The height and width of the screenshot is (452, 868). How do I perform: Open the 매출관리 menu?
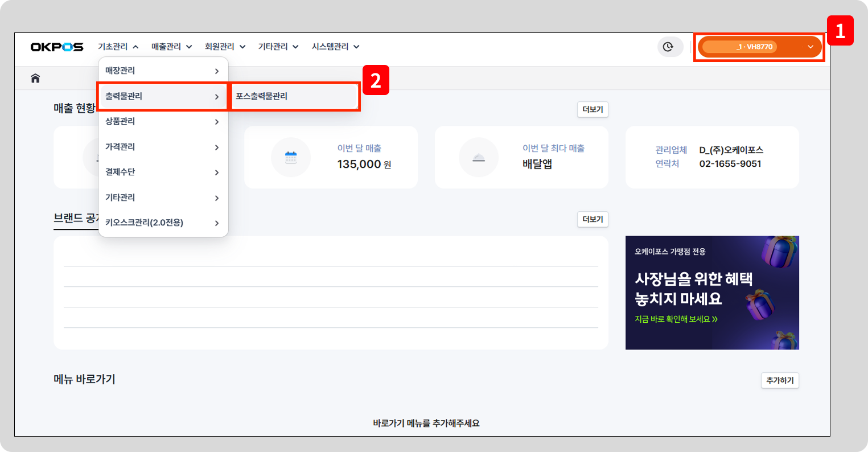(171, 47)
